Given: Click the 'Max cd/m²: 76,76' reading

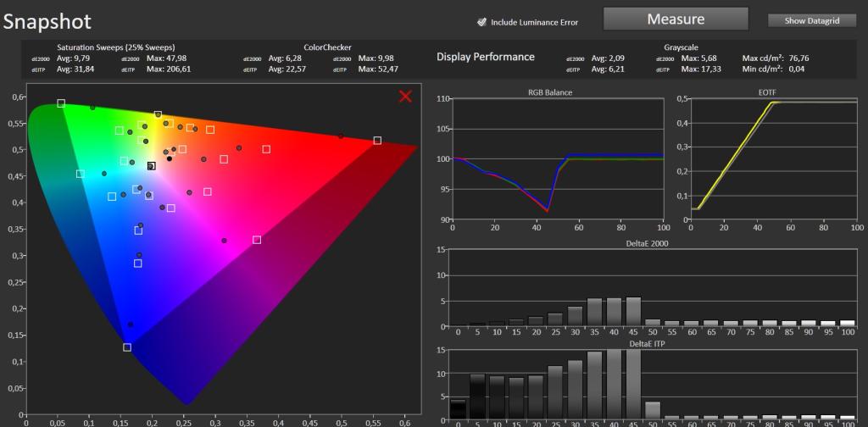Looking at the screenshot, I should tap(776, 58).
